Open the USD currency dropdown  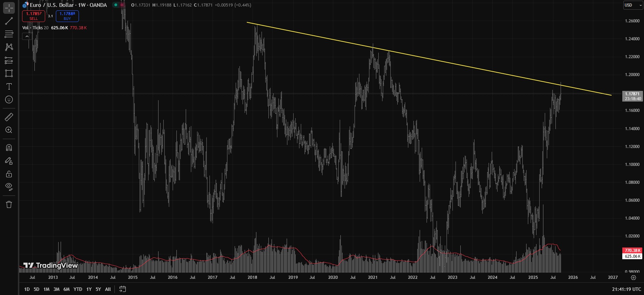[x=632, y=5]
